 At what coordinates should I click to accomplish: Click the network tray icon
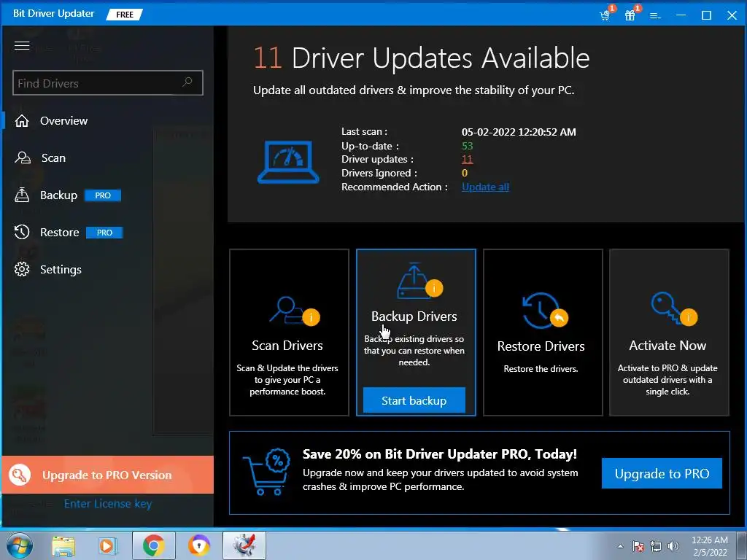click(x=656, y=546)
